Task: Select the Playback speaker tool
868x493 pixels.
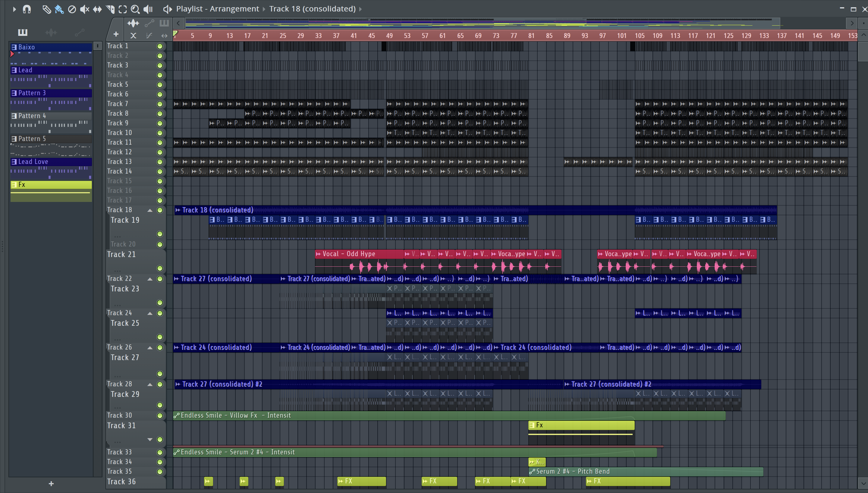Action: point(148,9)
